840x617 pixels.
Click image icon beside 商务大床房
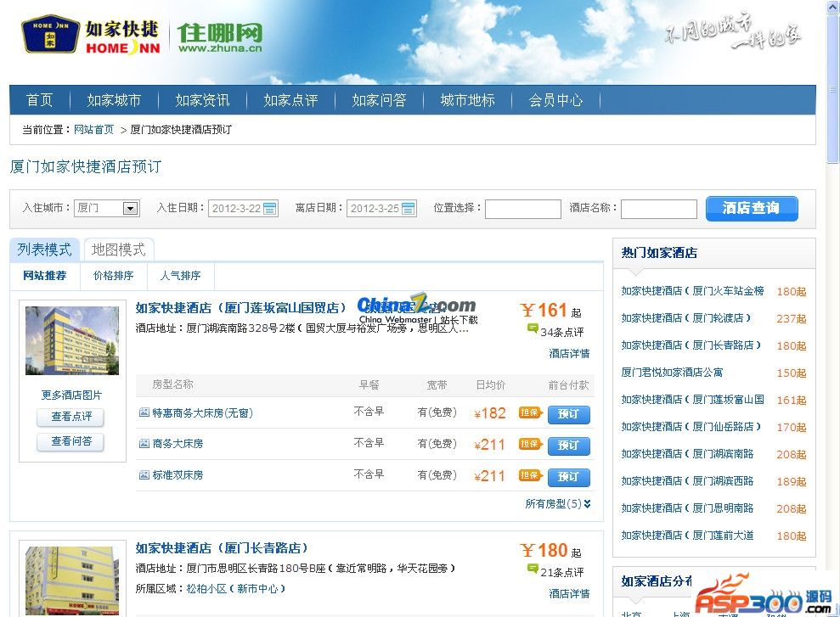144,444
